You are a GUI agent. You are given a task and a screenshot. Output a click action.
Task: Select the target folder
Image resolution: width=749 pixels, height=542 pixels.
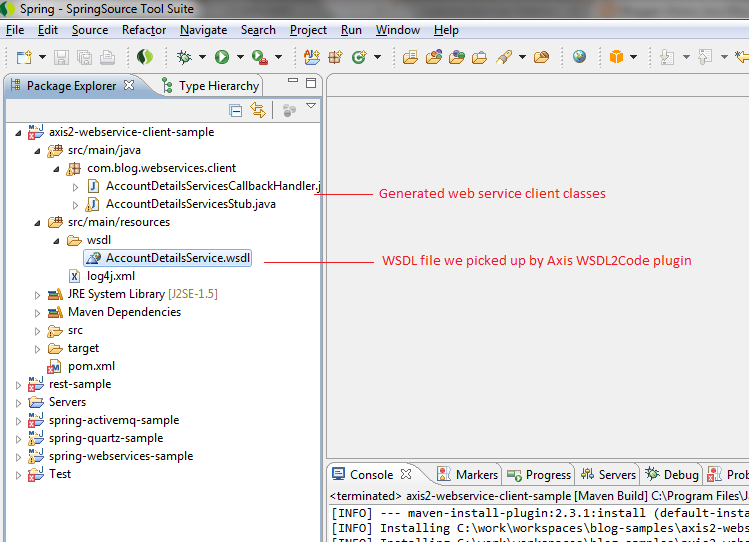(74, 348)
